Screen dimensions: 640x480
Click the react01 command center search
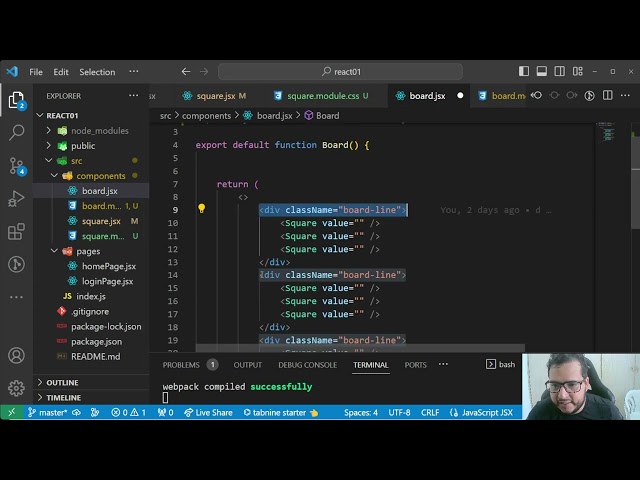[340, 72]
